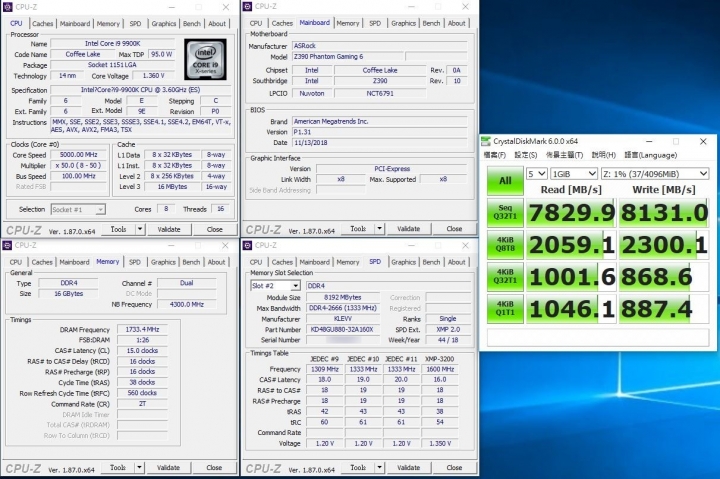The width and height of the screenshot is (720, 479).
Task: Click the CPU-Z icon in the Mainboard window title bar
Action: coord(248,6)
